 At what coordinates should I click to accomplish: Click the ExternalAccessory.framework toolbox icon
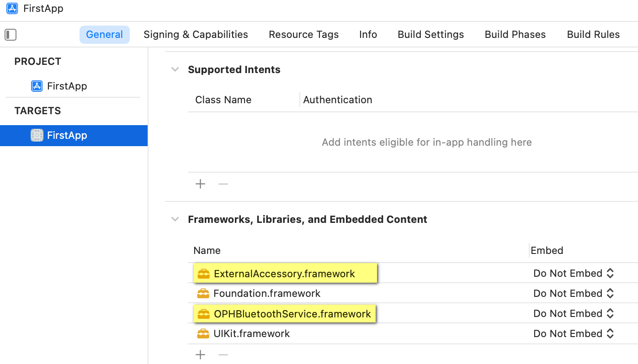tap(204, 274)
